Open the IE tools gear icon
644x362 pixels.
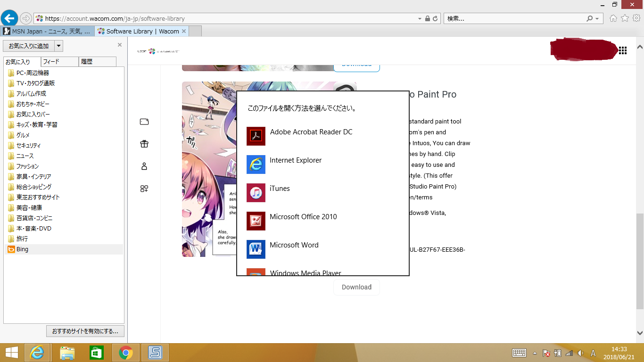pos(636,18)
